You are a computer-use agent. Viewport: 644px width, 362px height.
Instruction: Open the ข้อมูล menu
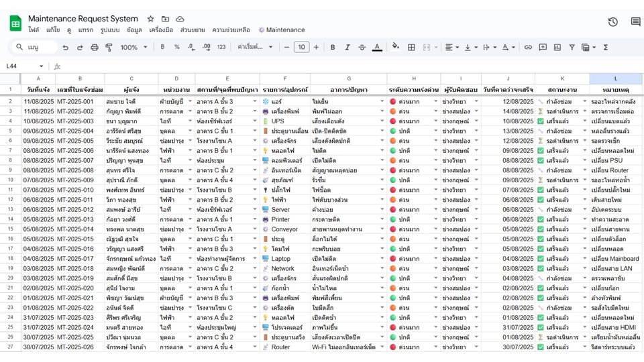tap(134, 30)
